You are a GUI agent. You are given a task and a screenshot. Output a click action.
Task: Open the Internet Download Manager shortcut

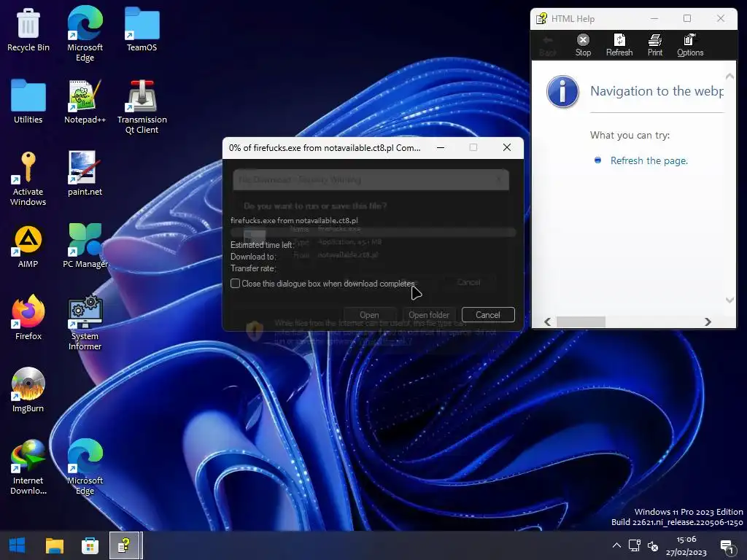coord(28,467)
